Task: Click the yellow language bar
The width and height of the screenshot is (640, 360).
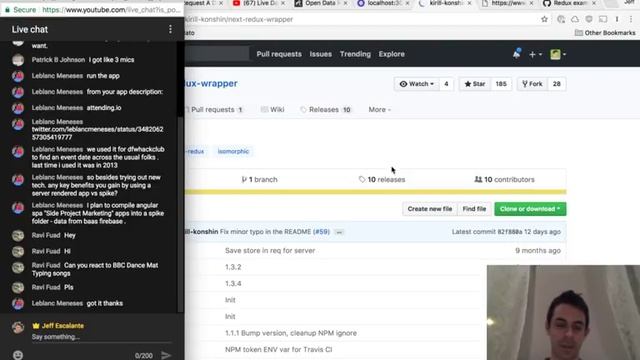Action: point(376,191)
